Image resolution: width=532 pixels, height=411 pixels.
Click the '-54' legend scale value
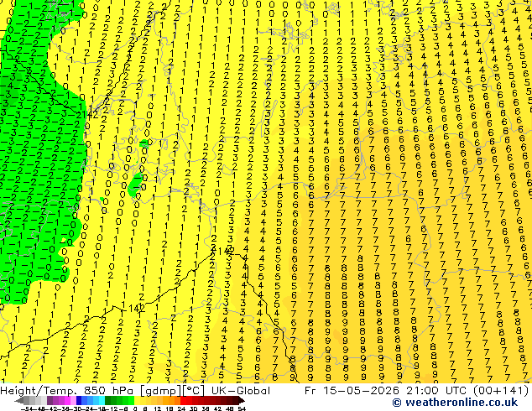[x=27, y=408]
